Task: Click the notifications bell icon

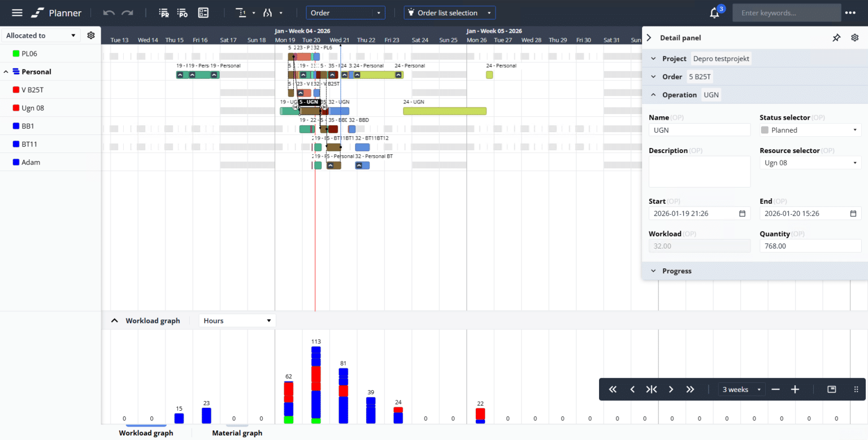Action: click(x=715, y=13)
